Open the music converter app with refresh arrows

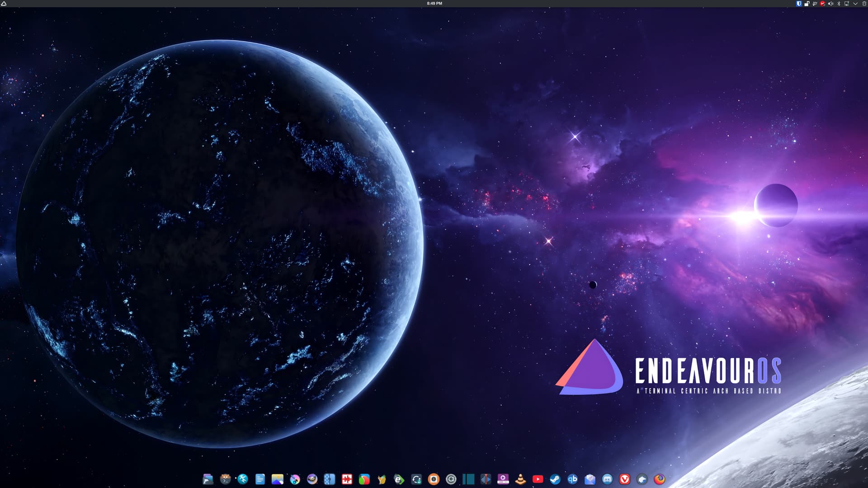click(416, 479)
